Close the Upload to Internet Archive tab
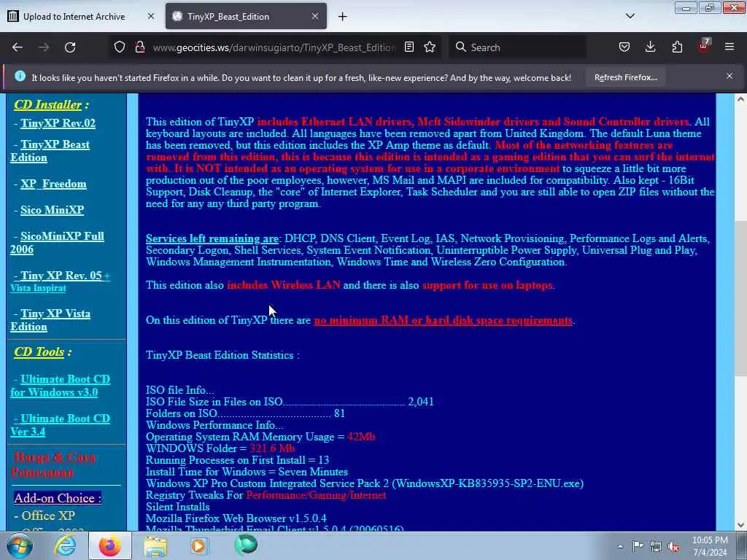Viewport: 747px width, 560px height. (151, 16)
